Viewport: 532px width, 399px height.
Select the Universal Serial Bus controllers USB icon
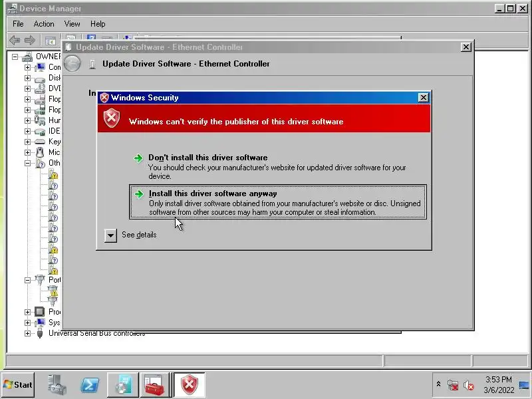point(40,333)
